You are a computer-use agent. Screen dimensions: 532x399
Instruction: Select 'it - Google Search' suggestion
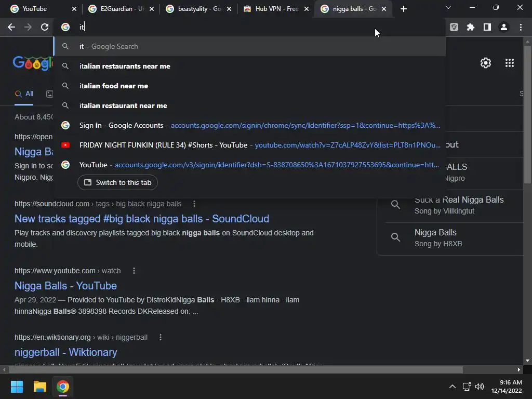pos(249,46)
